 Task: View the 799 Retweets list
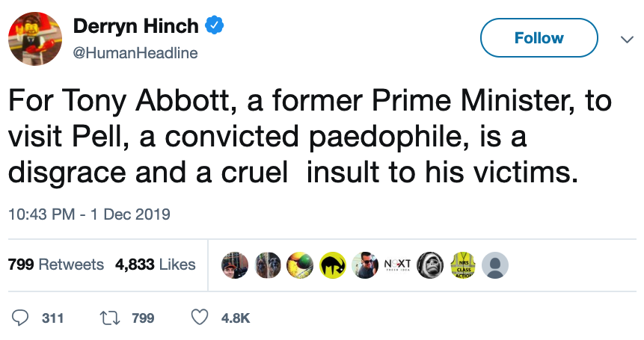coord(55,265)
